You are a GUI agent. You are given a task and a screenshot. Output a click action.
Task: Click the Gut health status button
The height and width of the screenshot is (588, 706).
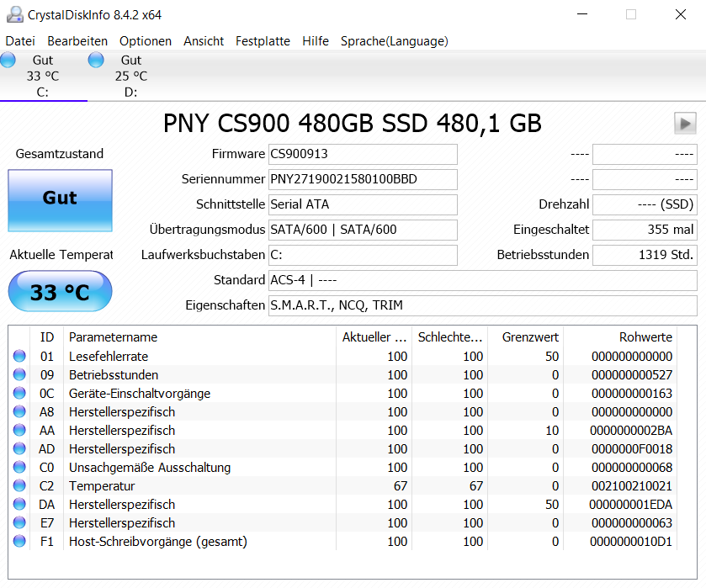click(x=59, y=200)
